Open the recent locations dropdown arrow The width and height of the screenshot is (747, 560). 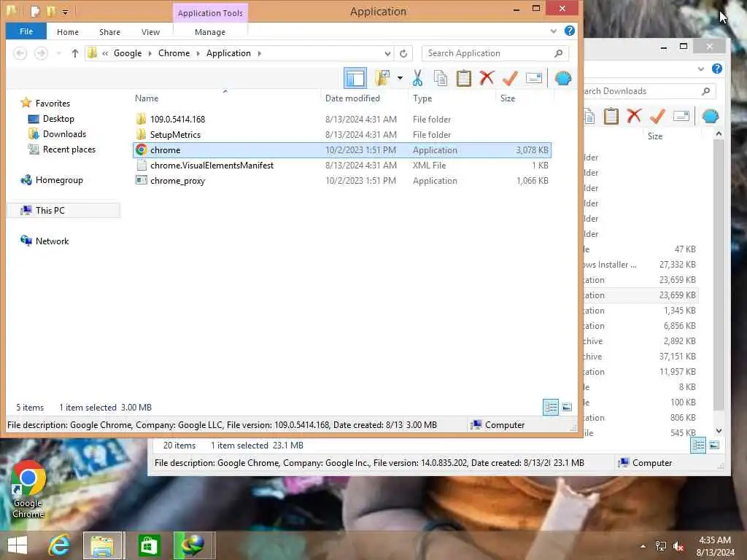(x=58, y=53)
